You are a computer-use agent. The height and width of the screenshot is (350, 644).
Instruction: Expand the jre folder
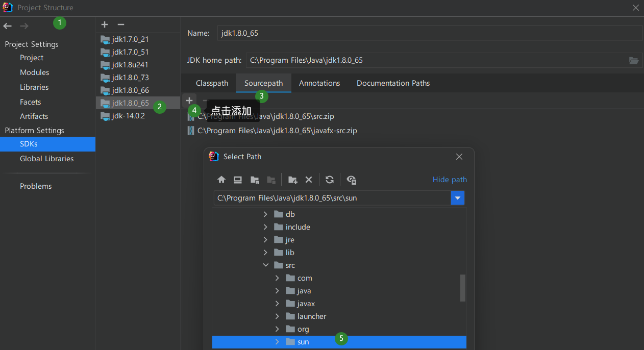click(265, 240)
